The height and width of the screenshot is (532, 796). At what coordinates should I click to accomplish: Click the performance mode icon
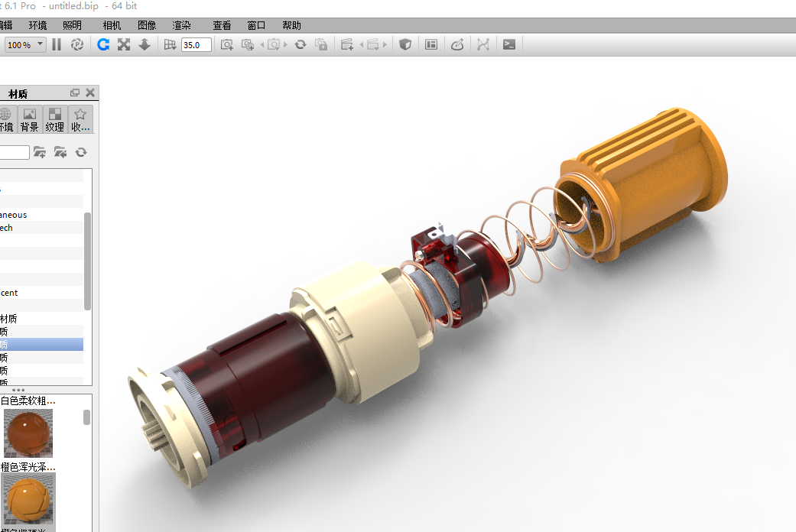tap(77, 44)
